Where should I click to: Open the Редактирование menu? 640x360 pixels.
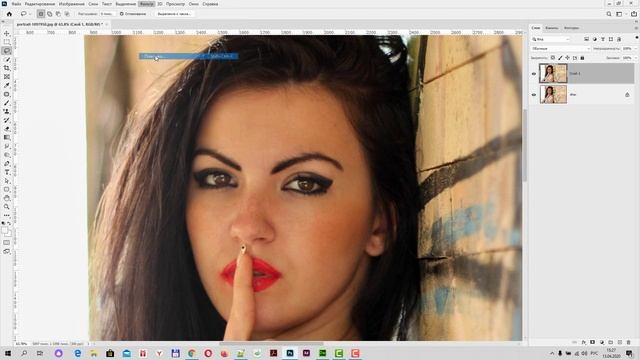click(x=40, y=4)
